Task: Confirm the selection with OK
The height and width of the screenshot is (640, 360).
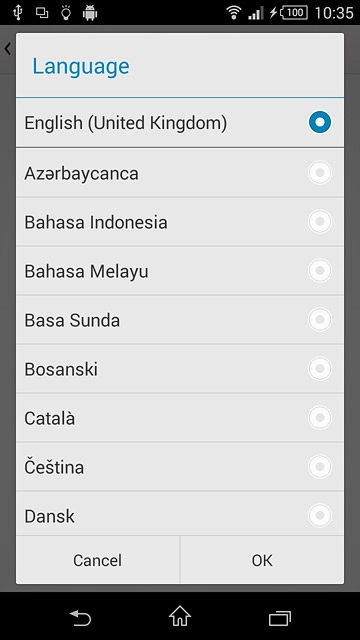Action: coord(262,560)
